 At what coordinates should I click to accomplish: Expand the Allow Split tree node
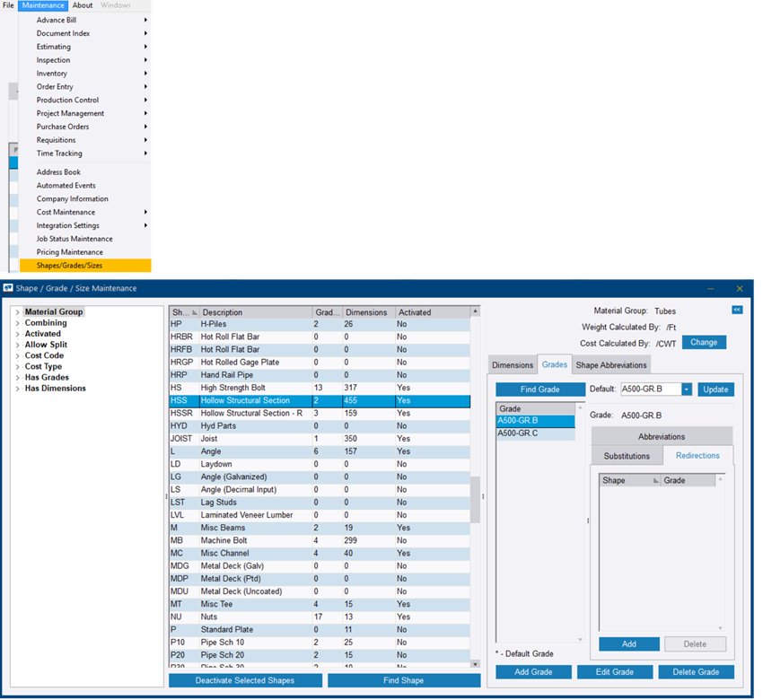18,345
